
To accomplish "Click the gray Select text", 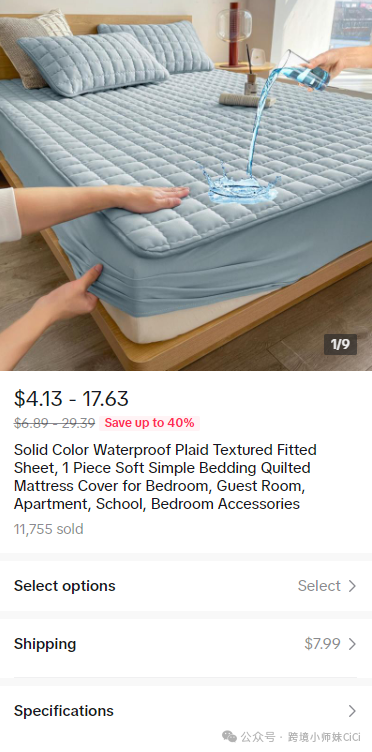I will [319, 586].
